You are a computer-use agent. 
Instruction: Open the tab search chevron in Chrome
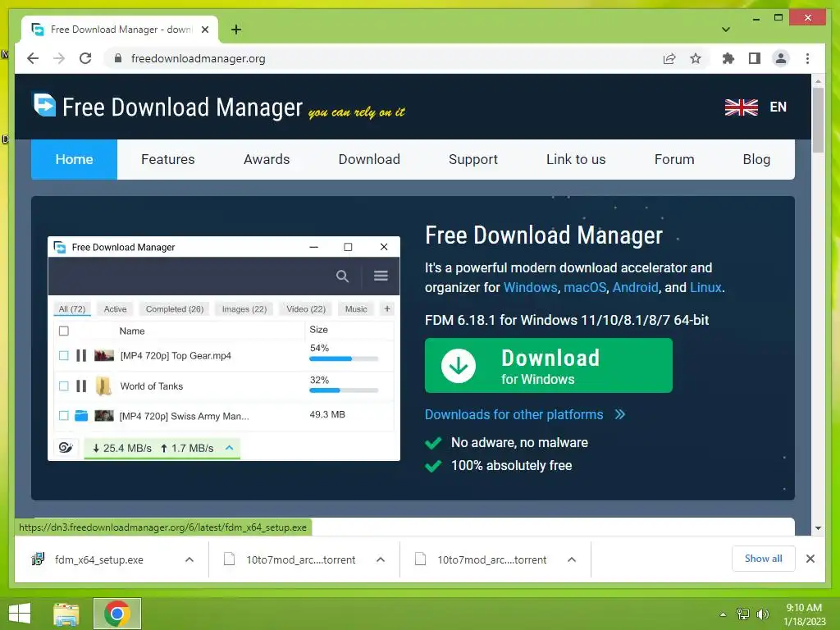726,30
